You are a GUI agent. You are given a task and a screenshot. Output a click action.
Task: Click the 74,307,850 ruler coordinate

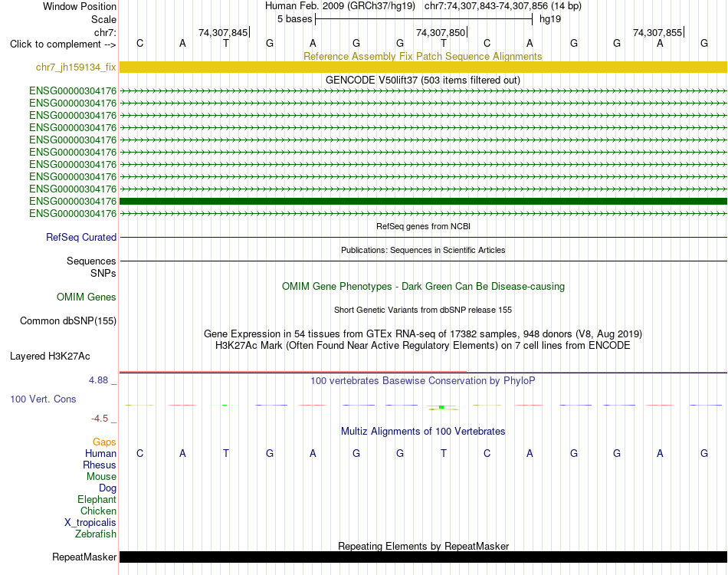click(x=441, y=32)
